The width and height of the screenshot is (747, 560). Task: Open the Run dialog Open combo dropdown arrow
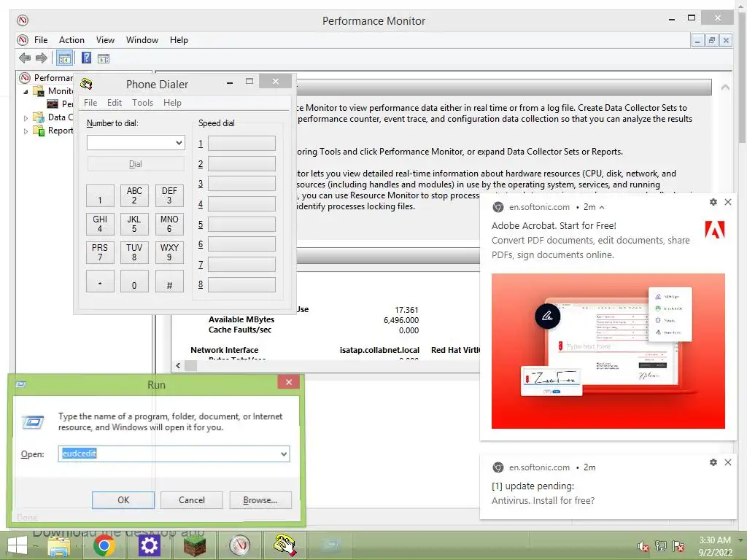click(x=284, y=454)
